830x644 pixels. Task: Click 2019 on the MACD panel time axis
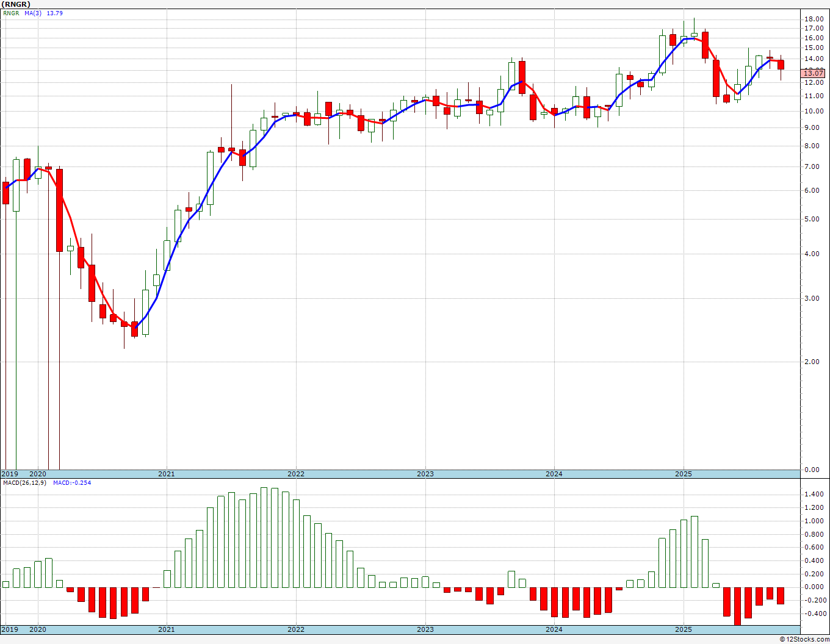point(9,629)
